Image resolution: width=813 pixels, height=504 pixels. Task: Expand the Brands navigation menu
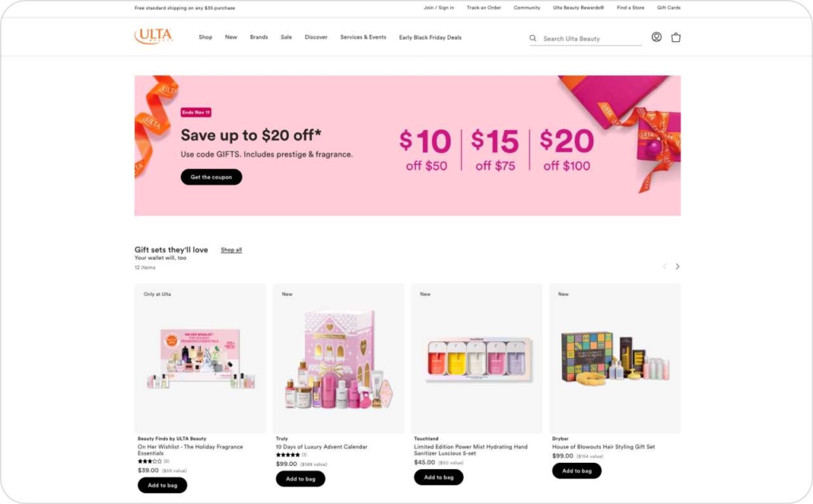[x=259, y=37]
